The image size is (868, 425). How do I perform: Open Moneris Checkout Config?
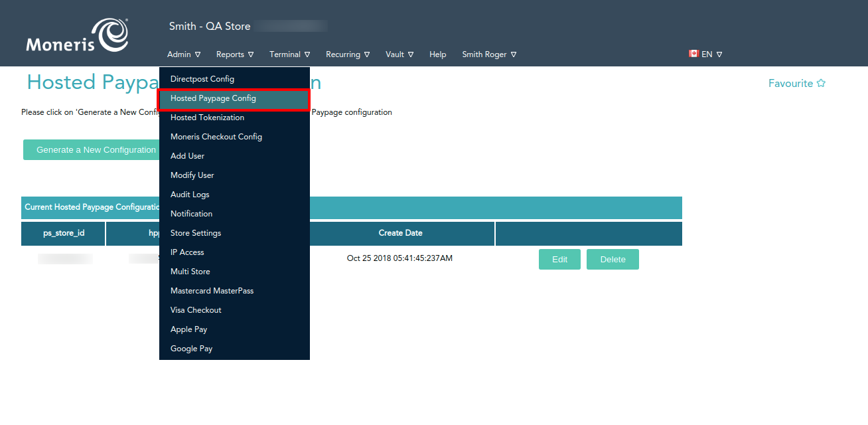(x=216, y=137)
